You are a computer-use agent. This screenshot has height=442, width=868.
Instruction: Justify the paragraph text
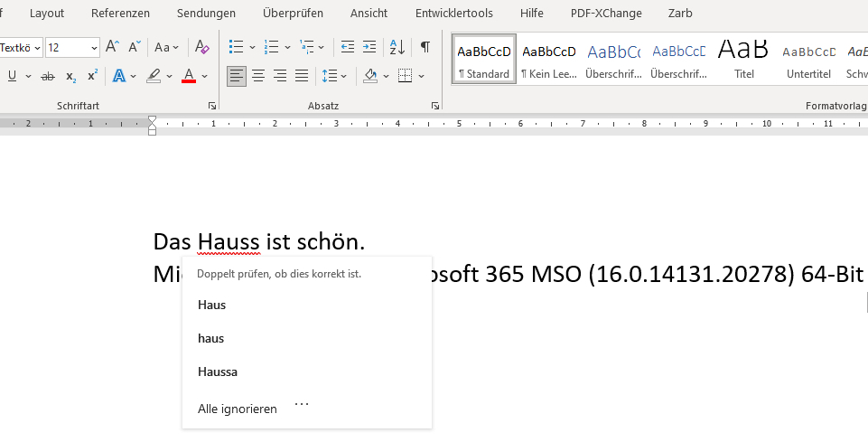tap(302, 76)
